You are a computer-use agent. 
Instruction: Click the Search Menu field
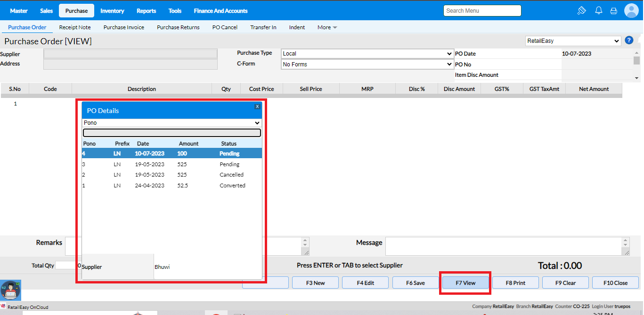tap(482, 11)
